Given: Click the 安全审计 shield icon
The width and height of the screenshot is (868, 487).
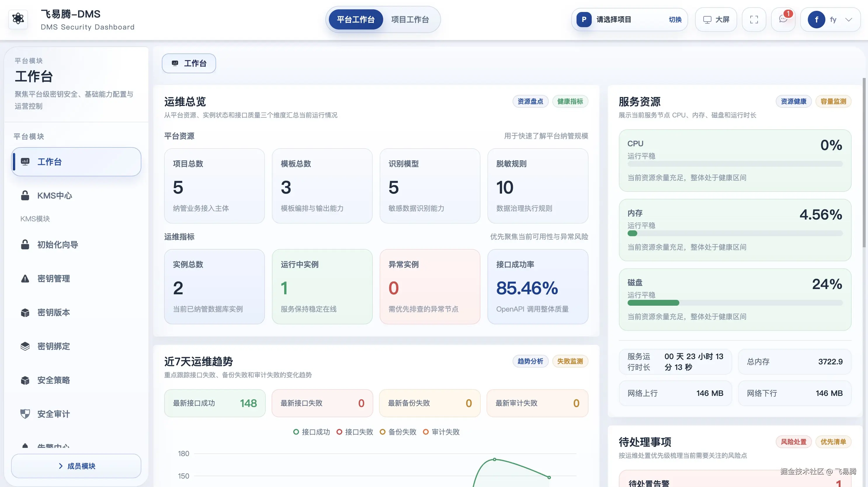Looking at the screenshot, I should click(25, 414).
